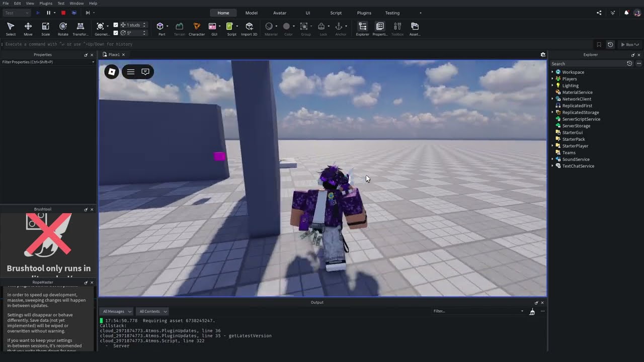Click the command bar bookmark icon
Image resolution: width=644 pixels, height=362 pixels.
pyautogui.click(x=599, y=44)
